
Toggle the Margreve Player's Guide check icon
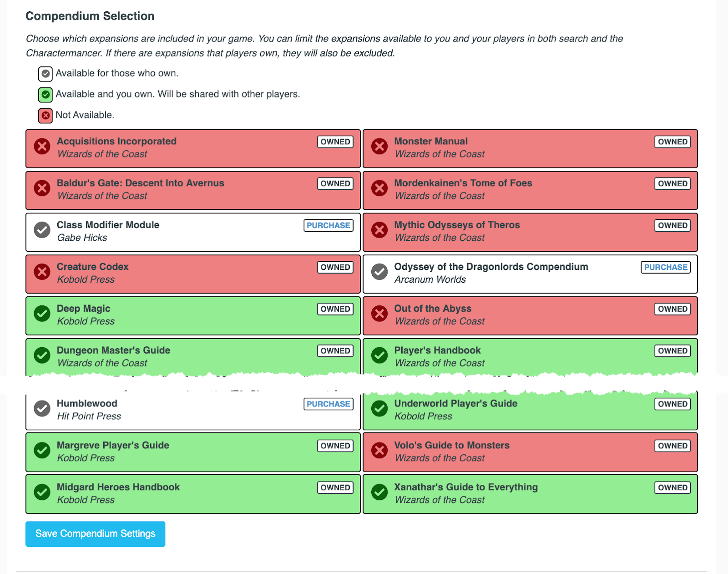(x=42, y=451)
